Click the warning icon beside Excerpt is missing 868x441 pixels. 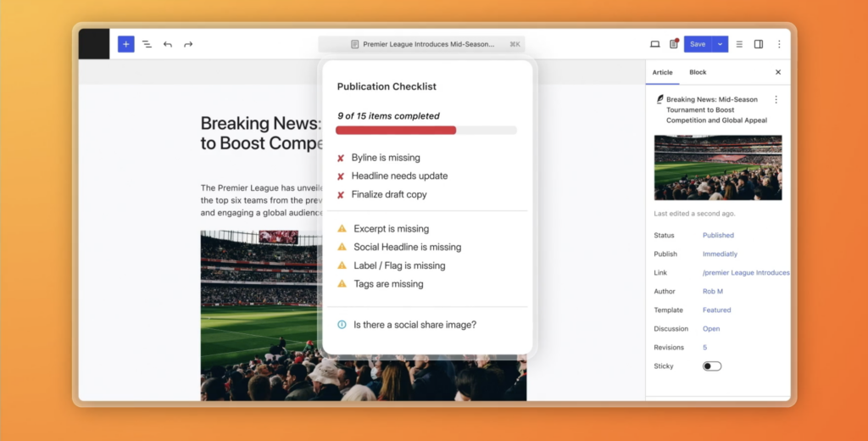click(342, 228)
